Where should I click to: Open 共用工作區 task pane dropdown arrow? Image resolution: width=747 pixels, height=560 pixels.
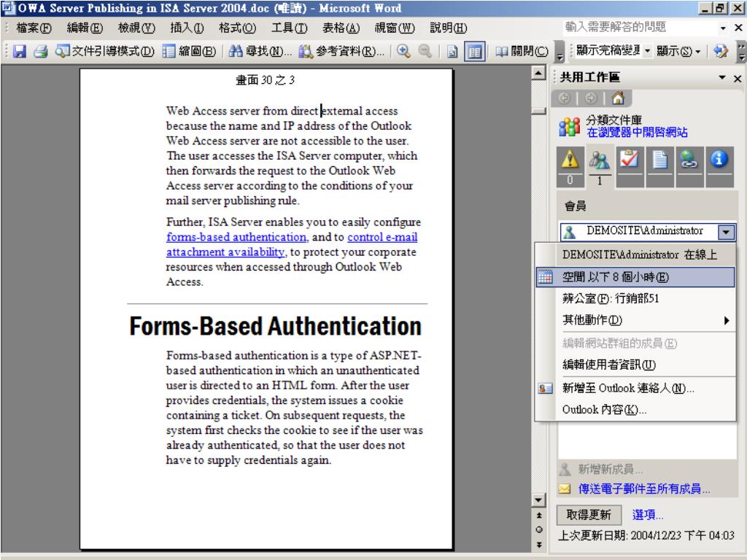click(x=722, y=77)
